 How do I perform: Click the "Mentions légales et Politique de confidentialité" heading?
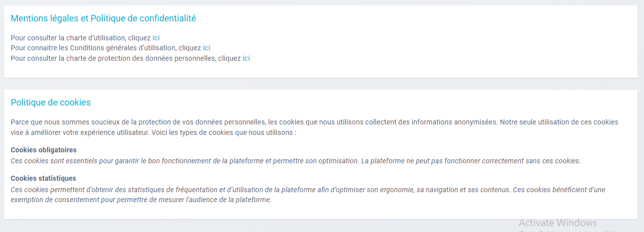click(x=103, y=18)
